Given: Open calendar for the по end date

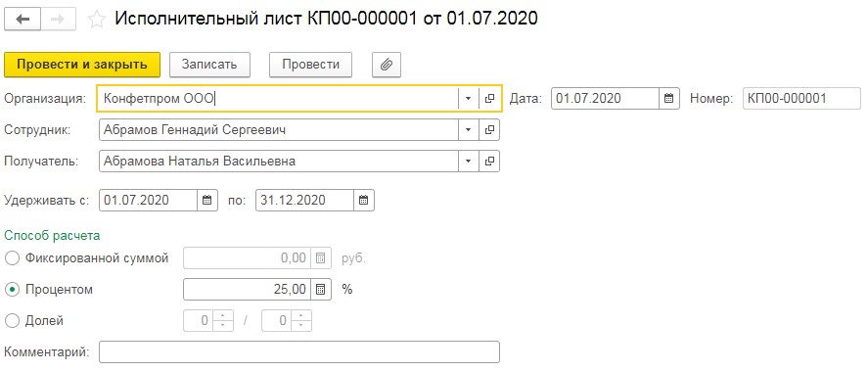Looking at the screenshot, I should 364,201.
